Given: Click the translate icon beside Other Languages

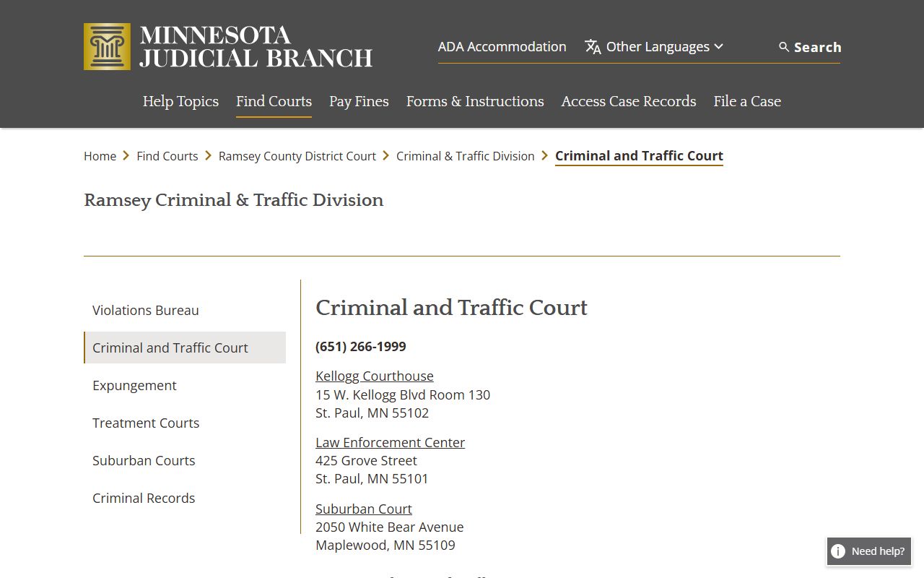Looking at the screenshot, I should pyautogui.click(x=593, y=47).
